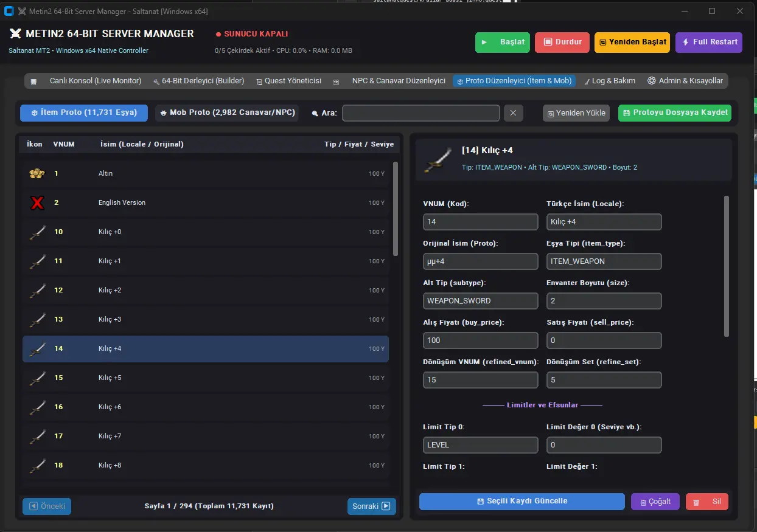Click the sword icon in the Kılıç +3 row
Viewport: 757px width, 532px height.
point(37,320)
